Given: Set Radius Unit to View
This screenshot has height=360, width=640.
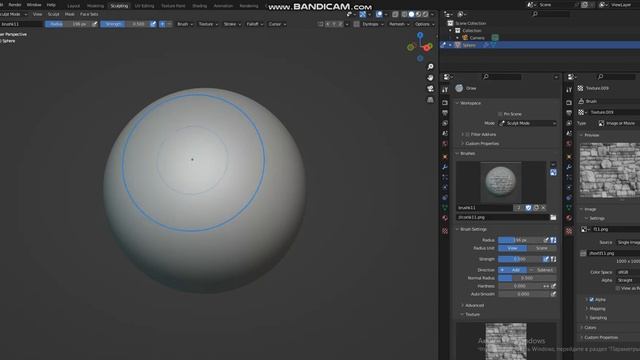Looking at the screenshot, I should point(512,248).
